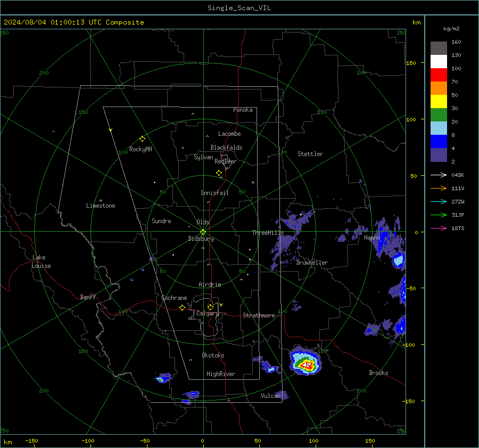Click the 27ZW legend label
479x448 pixels.
[x=458, y=201]
